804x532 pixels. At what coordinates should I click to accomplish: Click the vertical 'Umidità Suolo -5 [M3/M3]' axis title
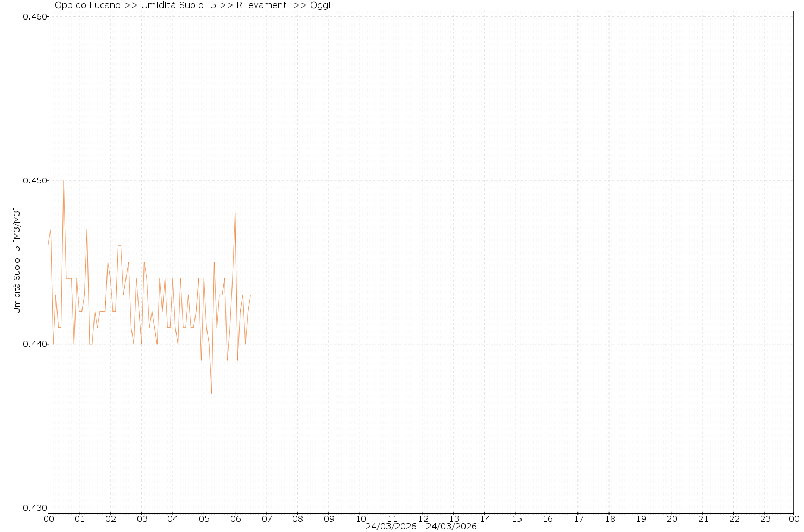coord(17,261)
